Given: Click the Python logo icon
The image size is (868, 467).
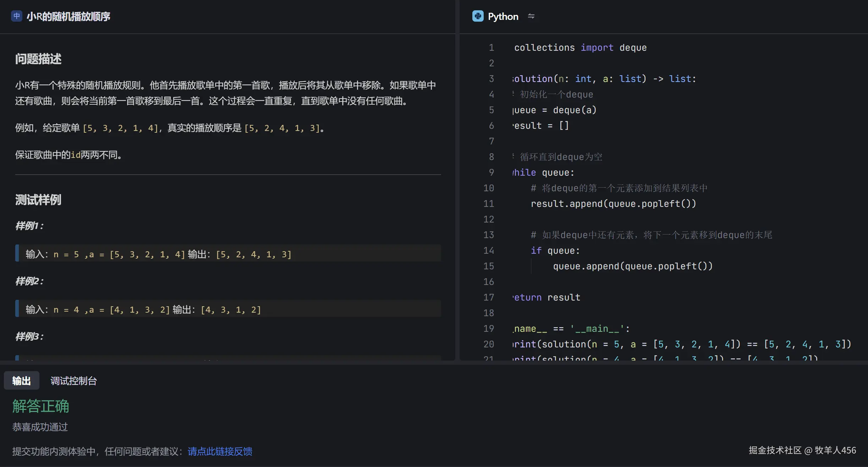Looking at the screenshot, I should coord(478,16).
